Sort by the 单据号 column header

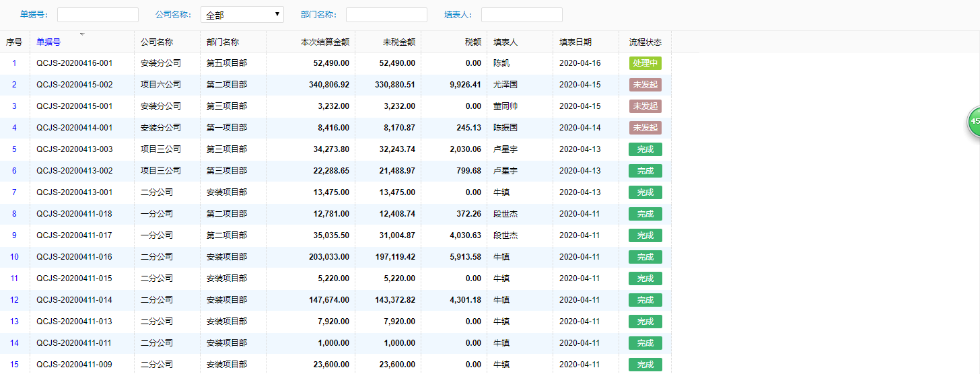click(48, 42)
